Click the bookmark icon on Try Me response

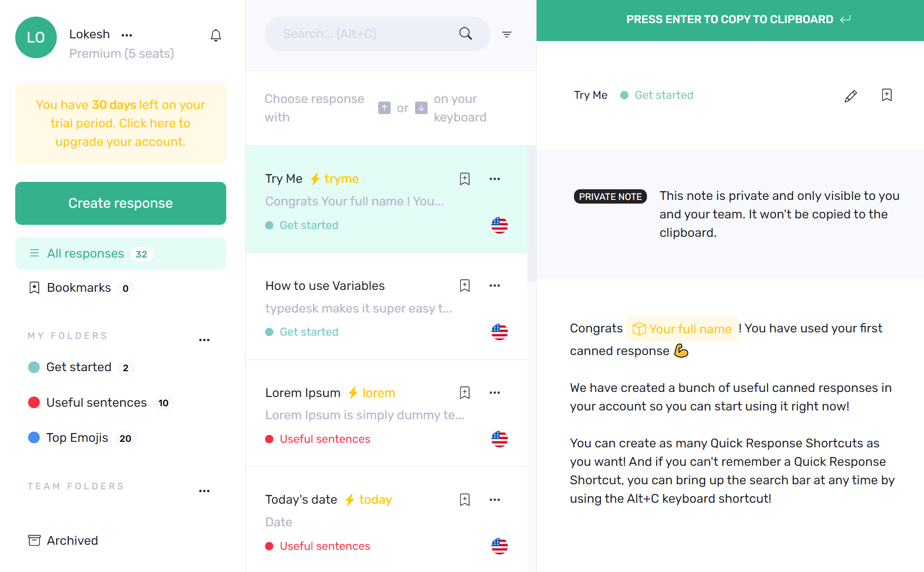click(465, 179)
